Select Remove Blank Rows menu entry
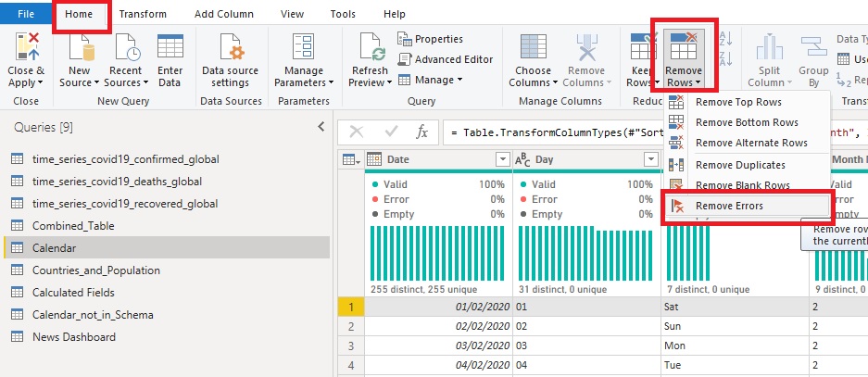The image size is (868, 377). (747, 185)
